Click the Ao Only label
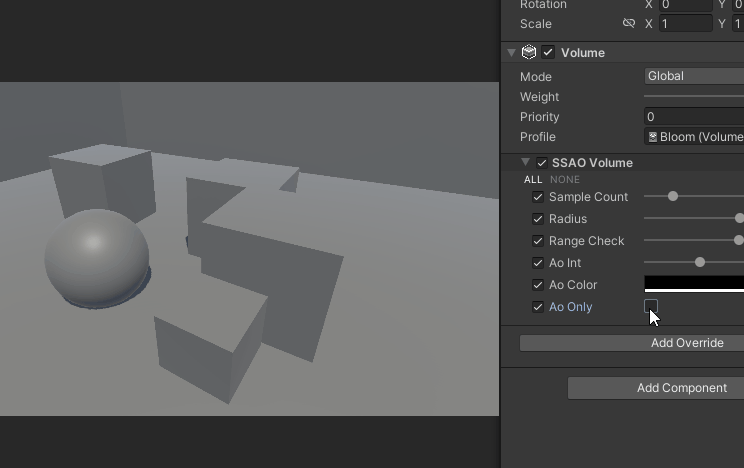The height and width of the screenshot is (468, 744). 570,307
